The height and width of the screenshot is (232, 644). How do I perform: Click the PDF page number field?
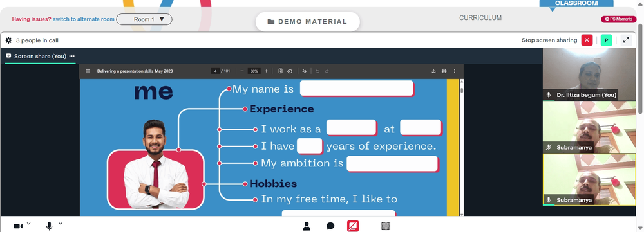(x=215, y=71)
